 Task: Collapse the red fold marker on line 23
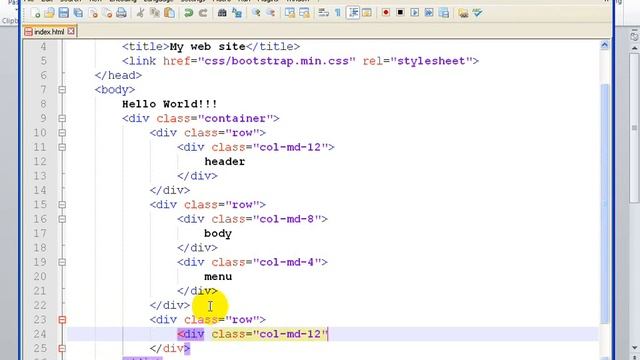62,320
